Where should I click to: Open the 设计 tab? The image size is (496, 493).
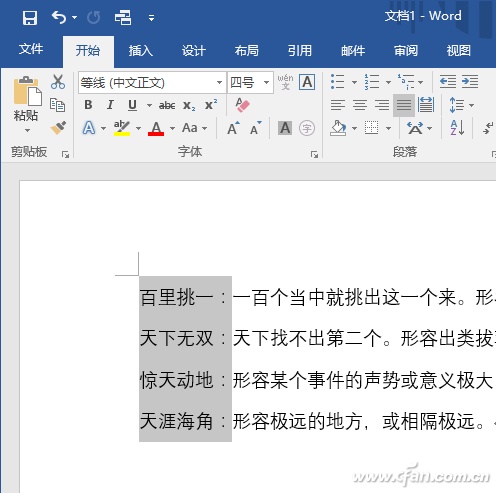coord(194,51)
